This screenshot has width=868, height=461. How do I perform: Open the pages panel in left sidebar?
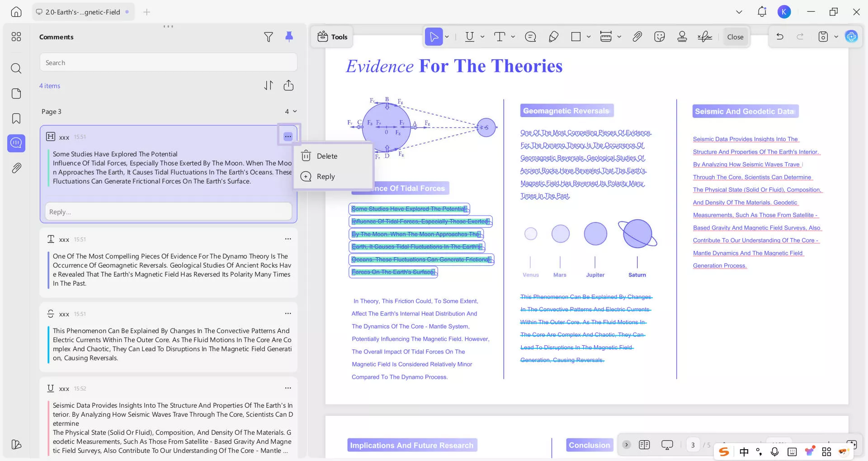(x=16, y=94)
